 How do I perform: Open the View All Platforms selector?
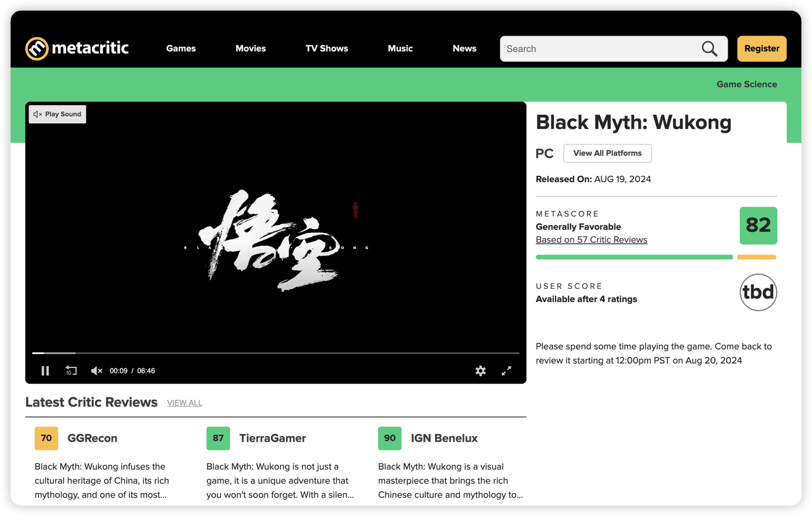pyautogui.click(x=607, y=153)
